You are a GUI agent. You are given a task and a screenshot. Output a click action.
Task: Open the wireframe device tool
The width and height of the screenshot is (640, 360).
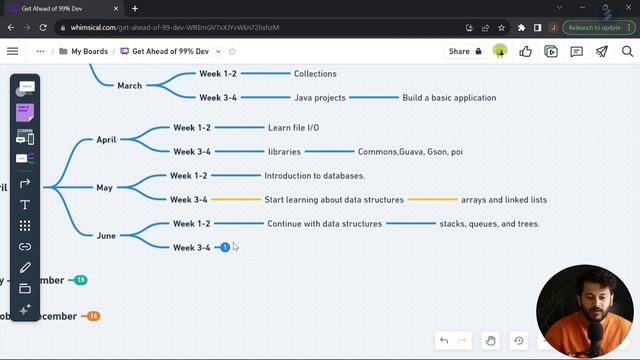[x=25, y=137]
